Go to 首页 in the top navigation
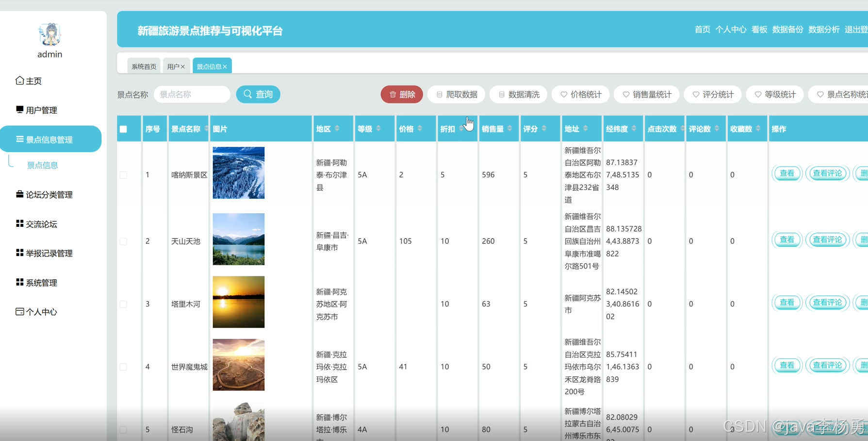The image size is (868, 441). pos(702,30)
